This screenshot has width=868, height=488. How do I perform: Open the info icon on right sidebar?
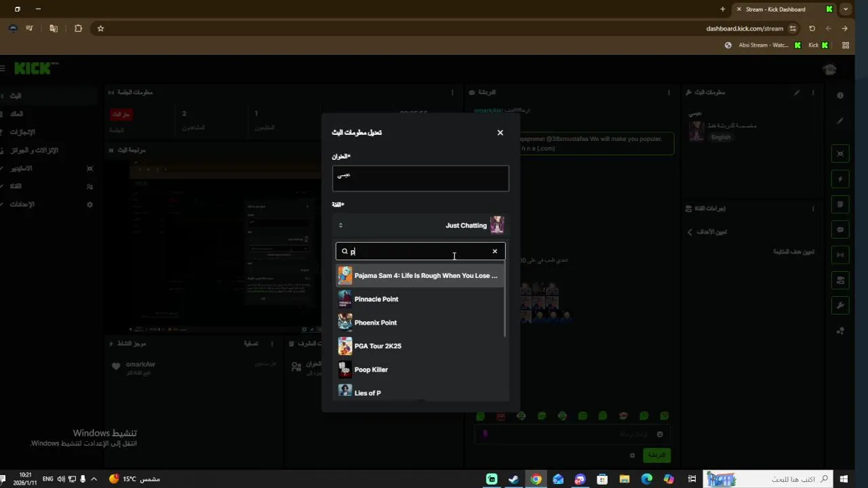pos(840,96)
